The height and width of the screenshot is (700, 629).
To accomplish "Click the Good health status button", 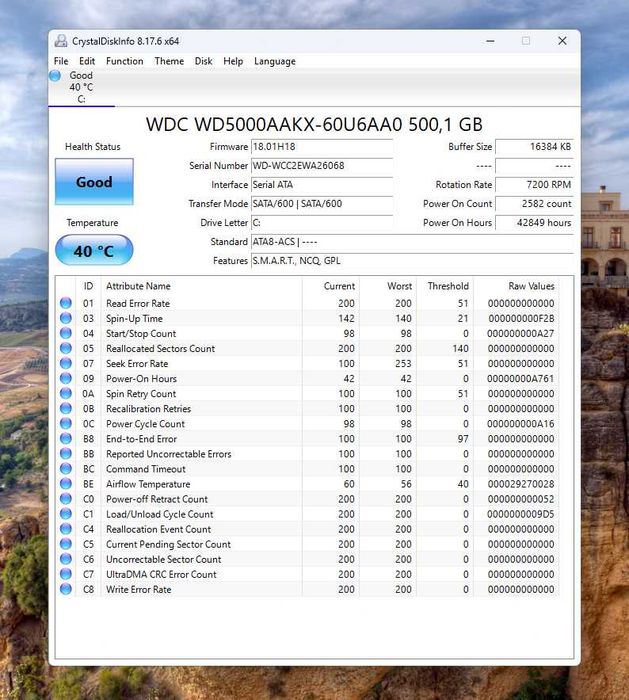I will pyautogui.click(x=94, y=182).
